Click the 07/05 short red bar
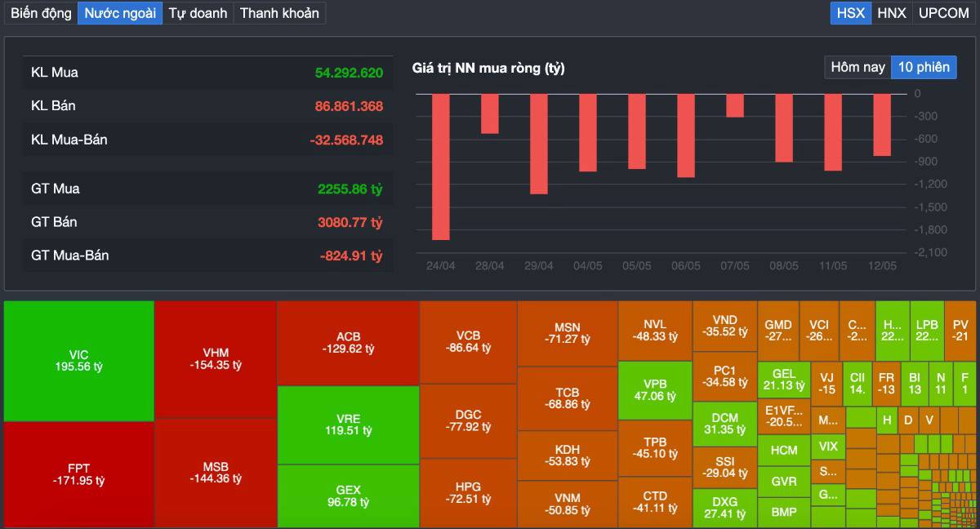The image size is (980, 529). click(735, 105)
